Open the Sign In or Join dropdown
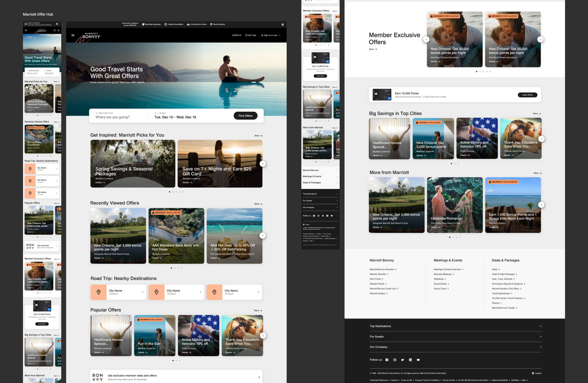588x383 pixels. [x=271, y=35]
